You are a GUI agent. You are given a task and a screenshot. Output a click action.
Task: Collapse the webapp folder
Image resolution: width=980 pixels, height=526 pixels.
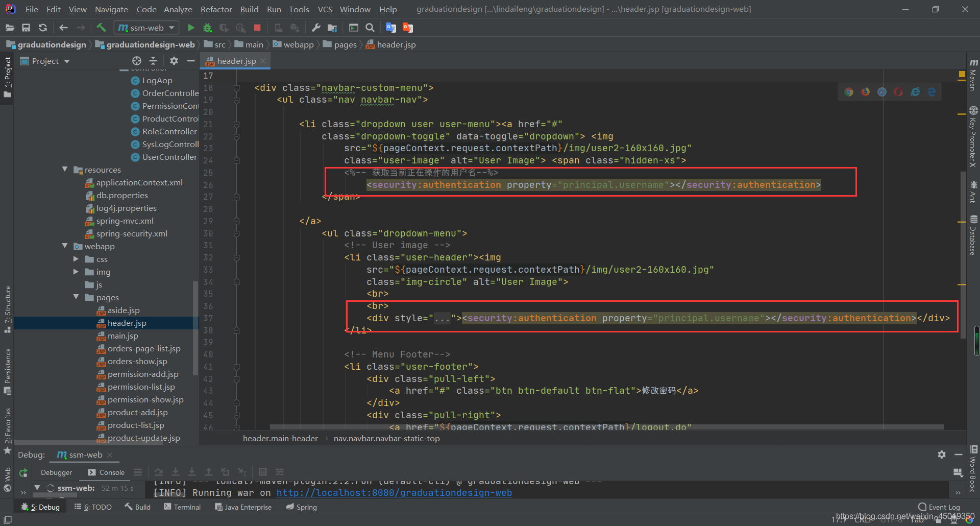(x=65, y=246)
